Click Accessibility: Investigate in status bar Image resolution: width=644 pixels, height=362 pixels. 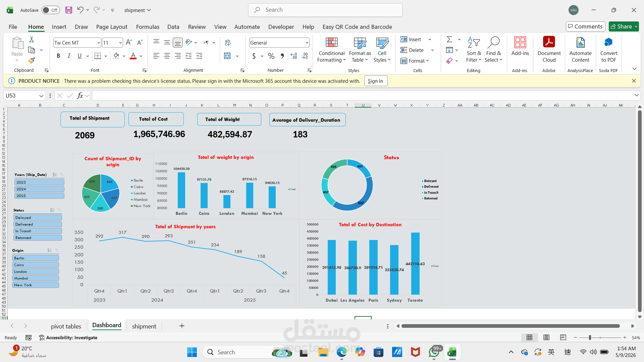tap(68, 338)
